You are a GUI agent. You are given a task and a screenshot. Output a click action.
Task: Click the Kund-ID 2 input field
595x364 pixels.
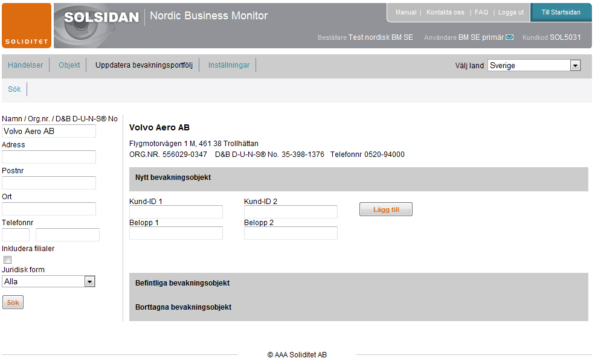[x=291, y=212]
